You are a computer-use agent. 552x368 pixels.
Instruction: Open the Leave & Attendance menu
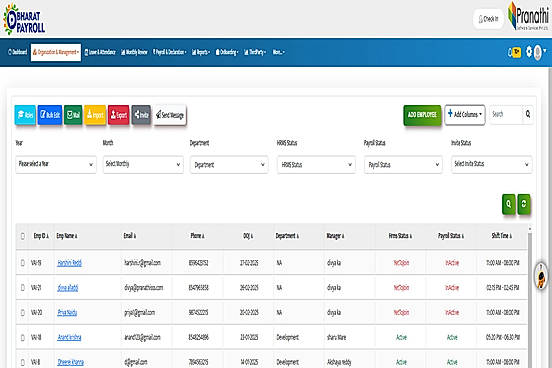point(100,52)
